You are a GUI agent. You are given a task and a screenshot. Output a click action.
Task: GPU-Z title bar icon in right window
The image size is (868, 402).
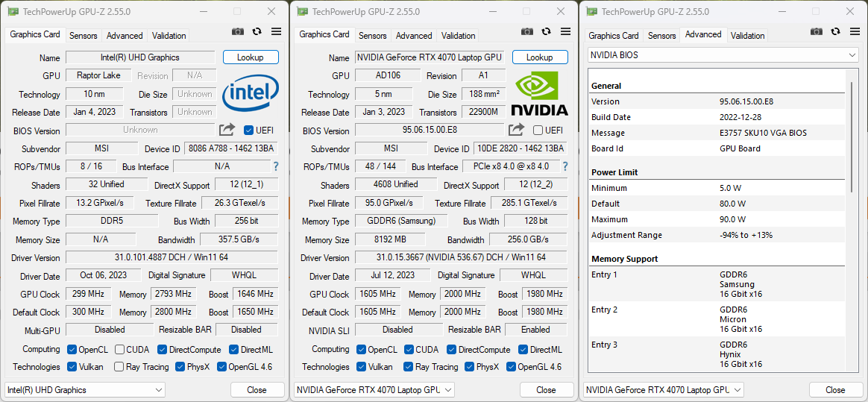(x=591, y=12)
